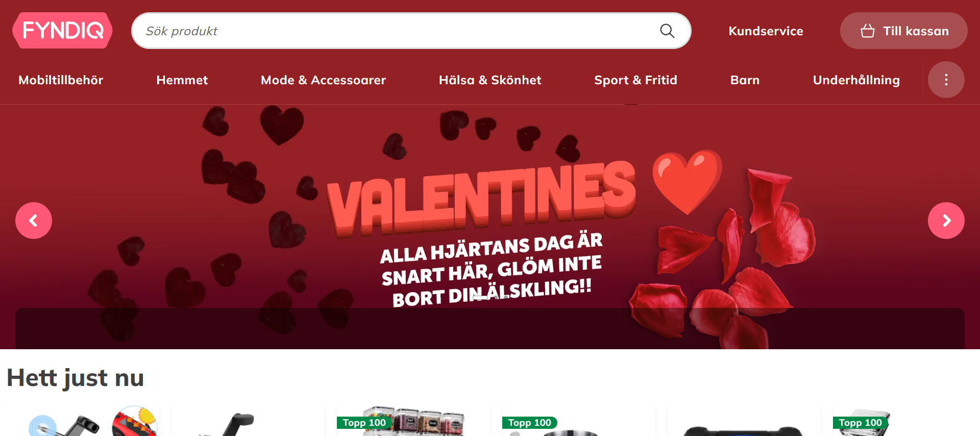Go to previous banner with left arrow
Image resolution: width=980 pixels, height=436 pixels.
tap(34, 221)
